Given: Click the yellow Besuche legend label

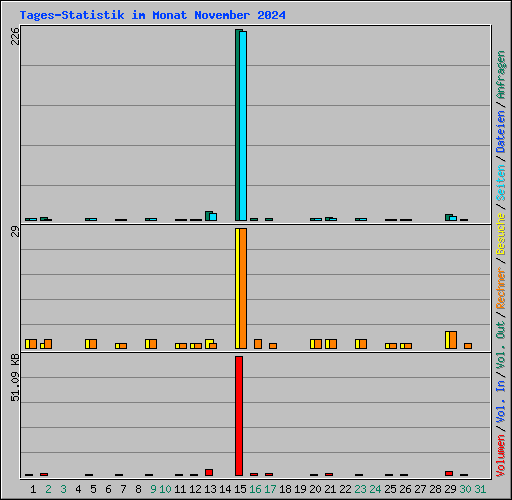Looking at the screenshot, I should point(501,234).
